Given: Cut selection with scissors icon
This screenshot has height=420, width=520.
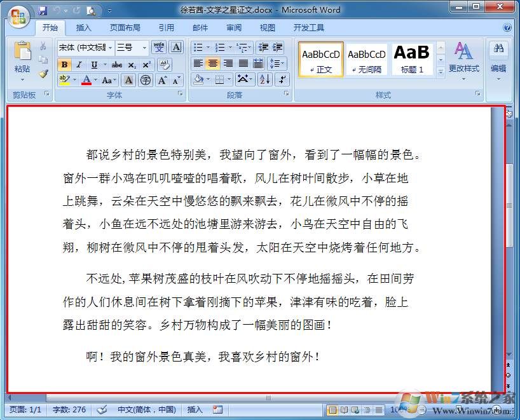Looking at the screenshot, I should coord(43,46).
